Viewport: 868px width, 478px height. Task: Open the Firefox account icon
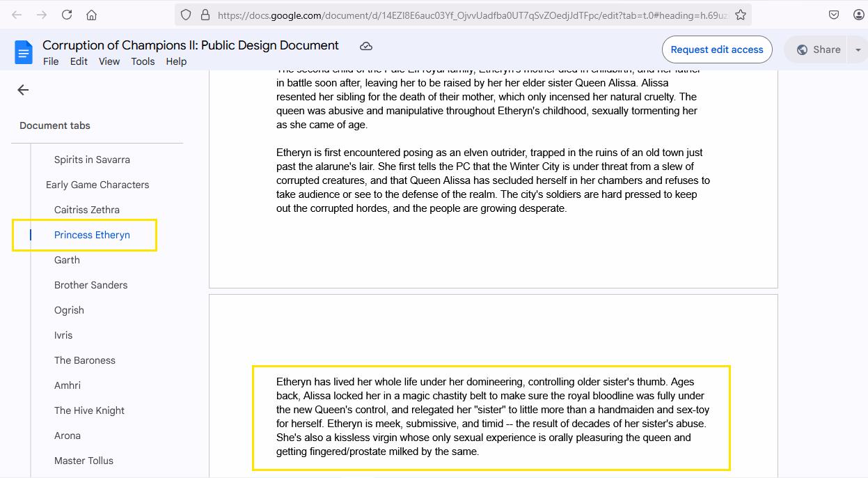(858, 15)
